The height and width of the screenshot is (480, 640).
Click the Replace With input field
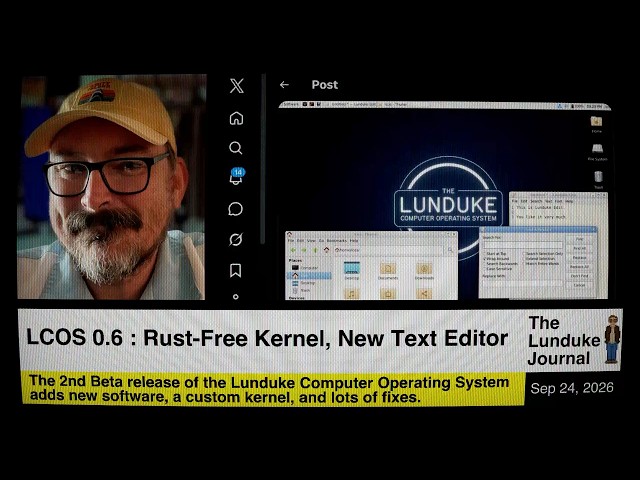pyautogui.click(x=523, y=283)
